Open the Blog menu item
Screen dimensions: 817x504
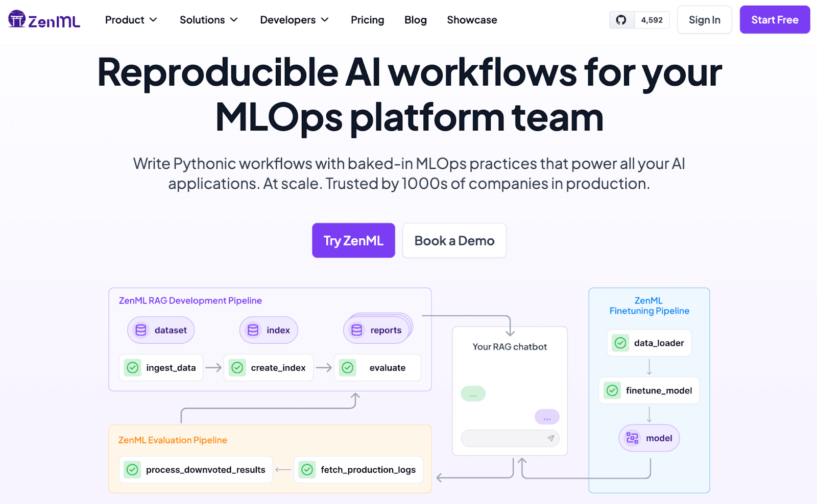[x=415, y=20]
